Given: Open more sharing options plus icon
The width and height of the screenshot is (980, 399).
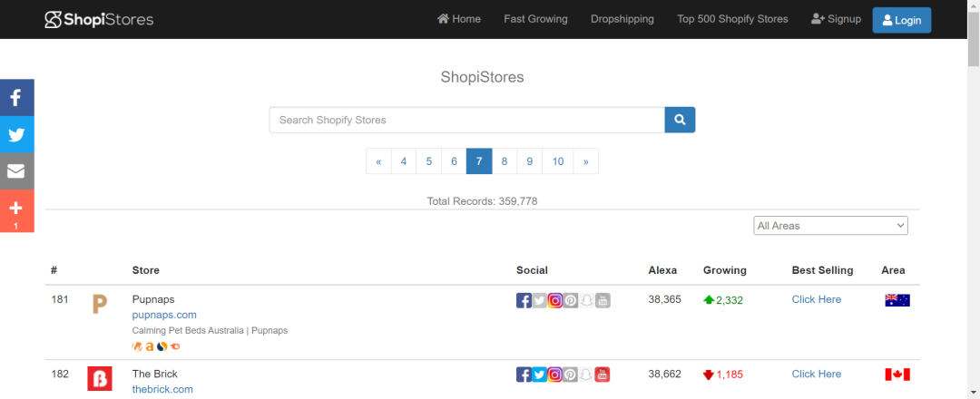Looking at the screenshot, I should 17,211.
